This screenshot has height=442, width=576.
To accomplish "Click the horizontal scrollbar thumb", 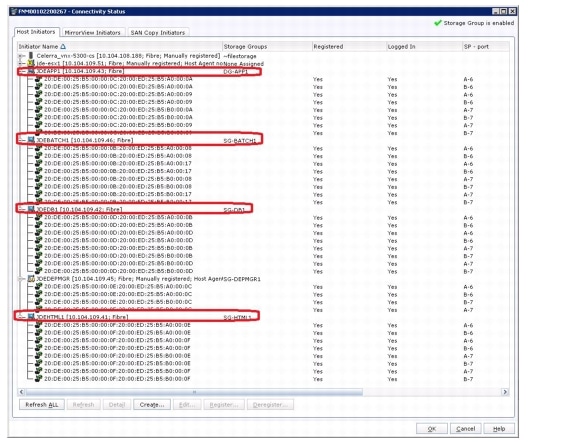I will (194, 392).
